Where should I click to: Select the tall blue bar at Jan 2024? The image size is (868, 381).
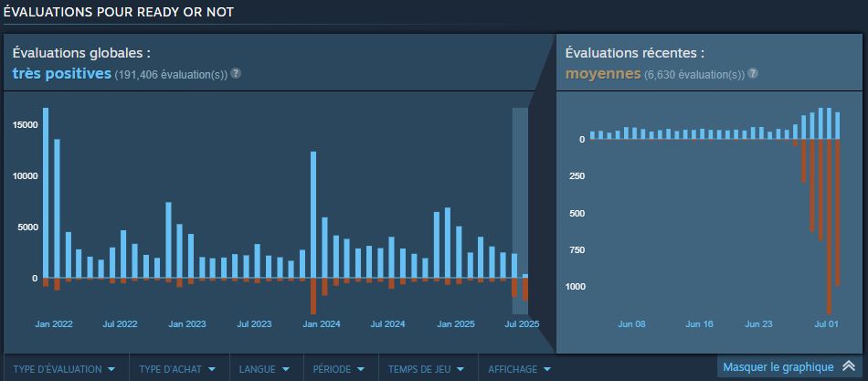pyautogui.click(x=313, y=214)
